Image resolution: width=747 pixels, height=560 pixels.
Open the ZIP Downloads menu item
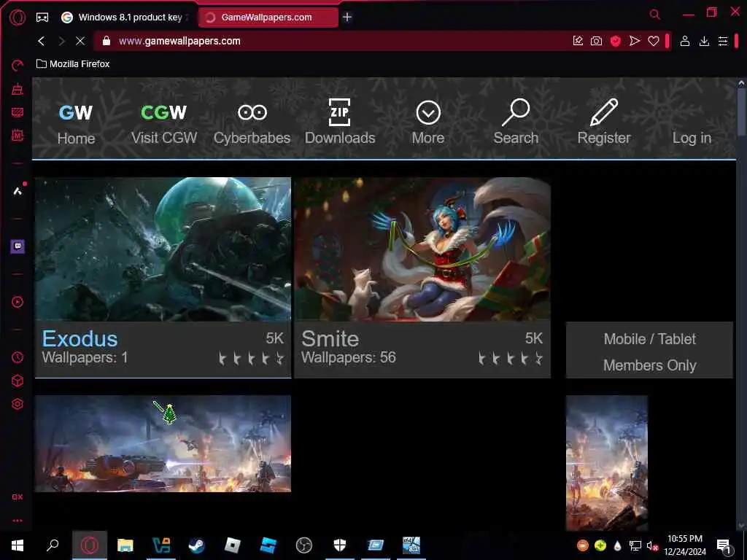click(340, 122)
